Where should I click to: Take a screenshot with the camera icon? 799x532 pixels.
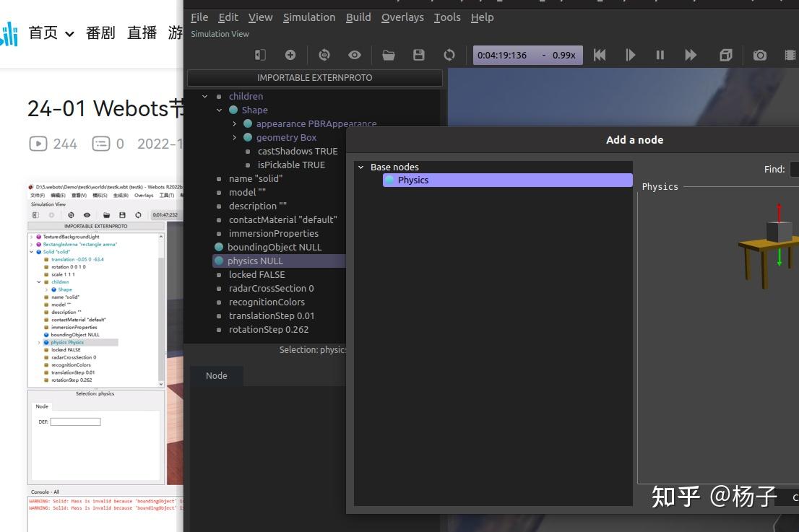760,55
